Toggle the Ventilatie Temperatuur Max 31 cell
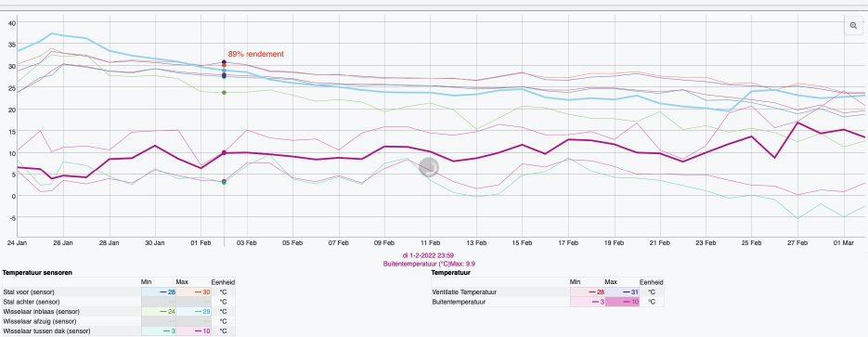The width and height of the screenshot is (868, 337). tap(622, 292)
